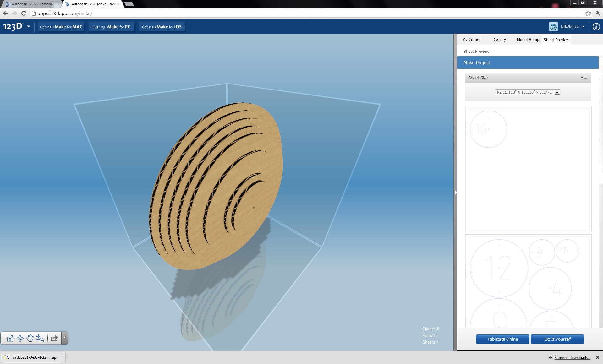Open the downloaded zip options arrow
This screenshot has height=364, width=603.
[63, 357]
